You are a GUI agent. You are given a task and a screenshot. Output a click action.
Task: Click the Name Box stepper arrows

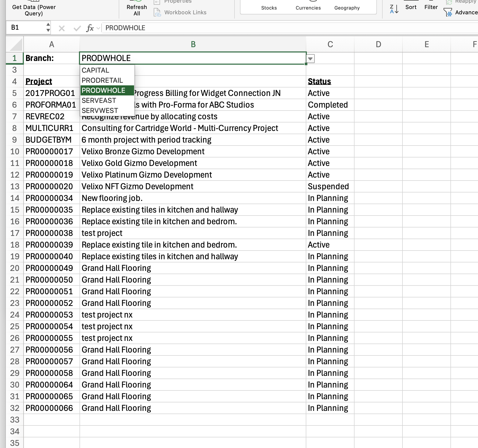[48, 28]
